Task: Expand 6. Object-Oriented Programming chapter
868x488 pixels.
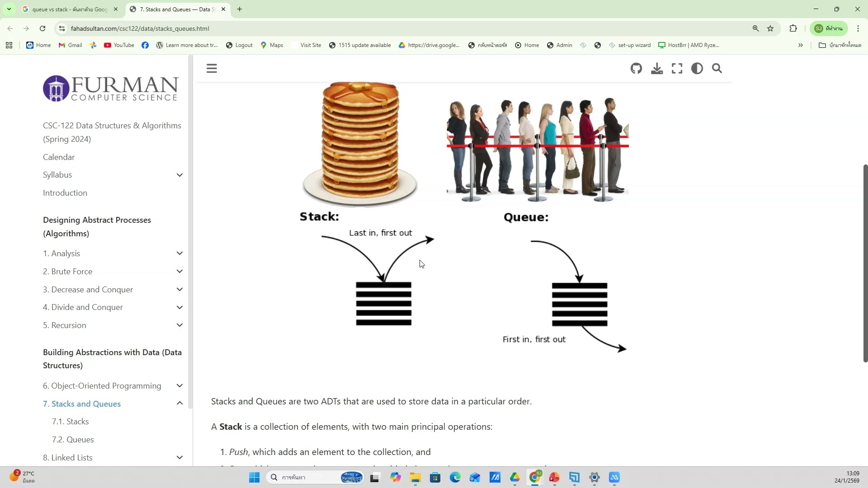Action: [x=179, y=386]
